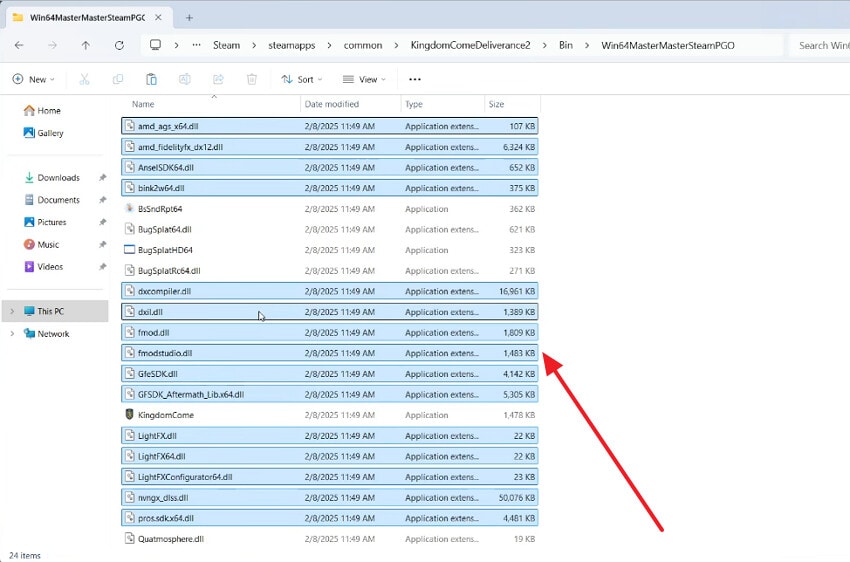The height and width of the screenshot is (562, 850).
Task: Select the LightFXConfigurator64.dll file
Action: (330, 477)
